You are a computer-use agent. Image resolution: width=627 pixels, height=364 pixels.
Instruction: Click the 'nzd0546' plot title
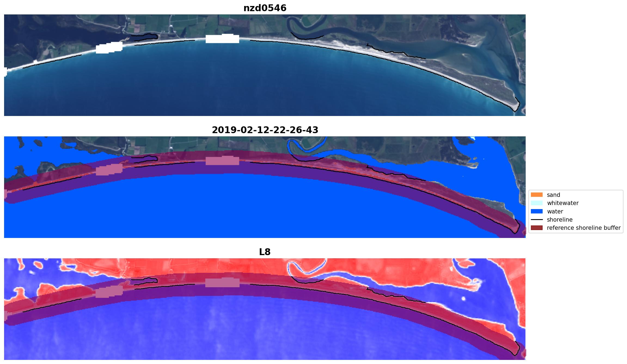265,8
